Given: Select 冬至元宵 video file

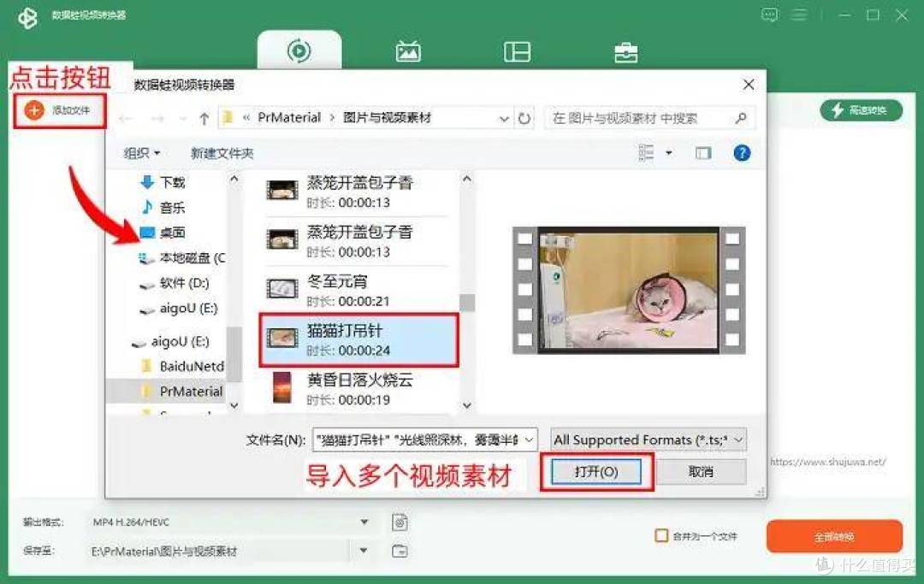Looking at the screenshot, I should click(358, 291).
